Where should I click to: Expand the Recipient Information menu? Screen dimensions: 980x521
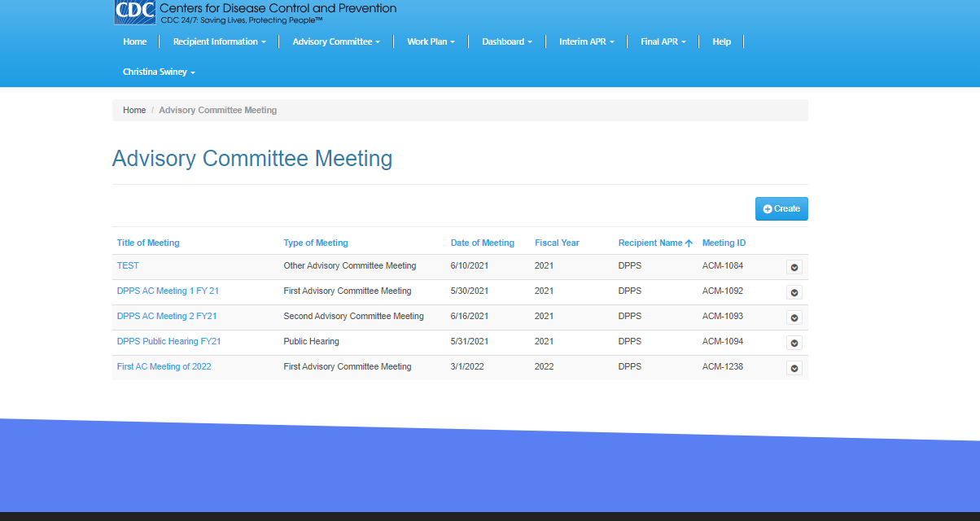pos(219,42)
